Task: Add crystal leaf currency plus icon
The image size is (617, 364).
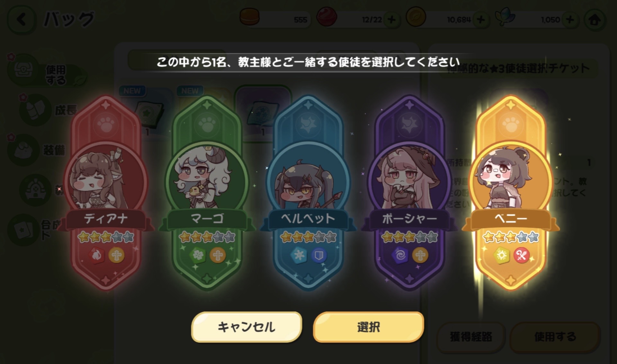Action: (x=570, y=20)
